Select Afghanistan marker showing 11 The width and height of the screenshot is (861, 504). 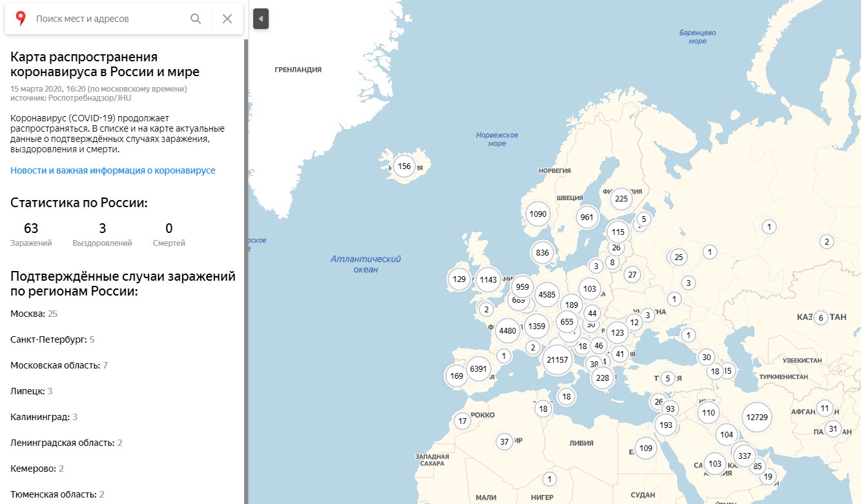click(x=825, y=408)
